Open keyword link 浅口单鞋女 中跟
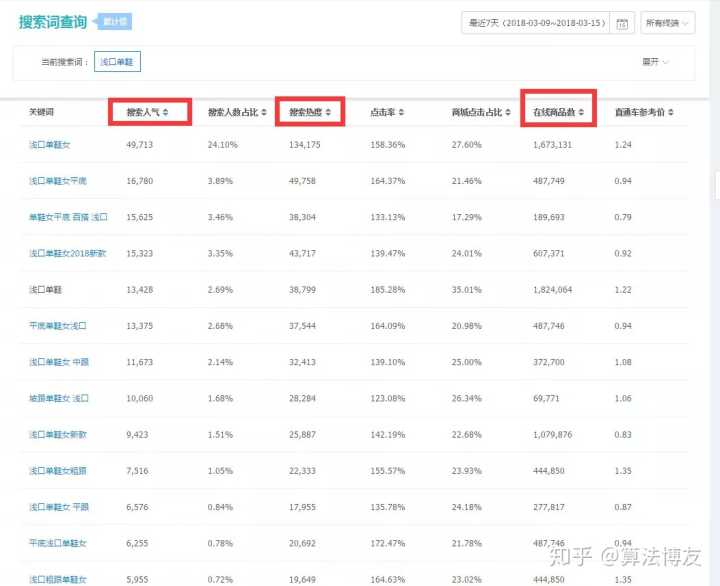Viewport: 720px width, 586px height. tap(59, 362)
